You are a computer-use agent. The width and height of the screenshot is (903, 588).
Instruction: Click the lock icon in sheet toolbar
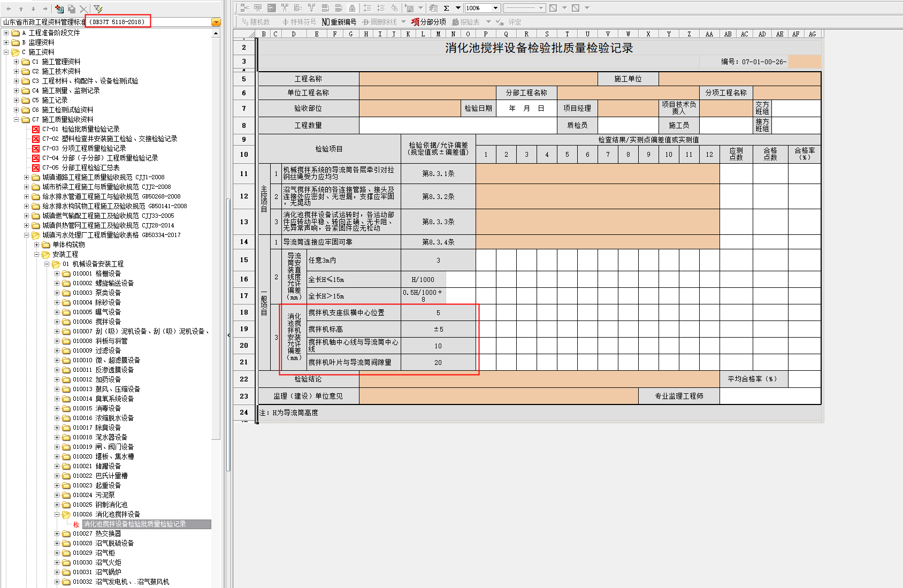(352, 8)
